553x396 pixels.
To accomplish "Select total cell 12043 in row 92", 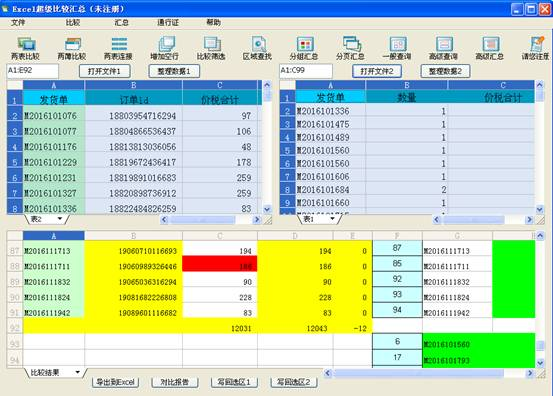I will click(295, 326).
